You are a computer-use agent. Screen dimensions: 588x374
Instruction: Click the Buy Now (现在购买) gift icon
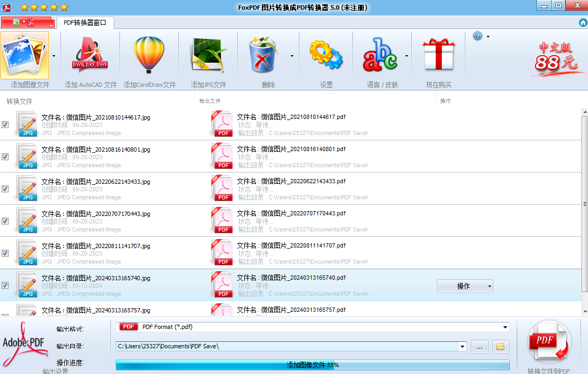click(439, 55)
